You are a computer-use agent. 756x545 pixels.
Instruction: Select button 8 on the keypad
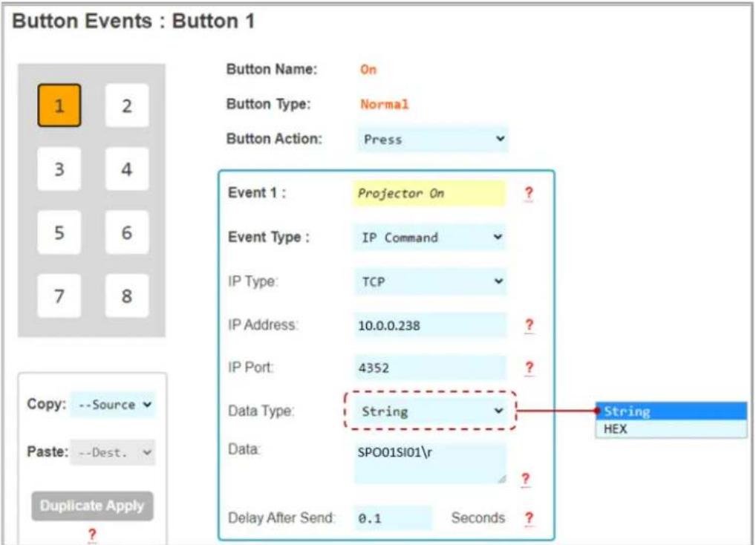coord(127,296)
